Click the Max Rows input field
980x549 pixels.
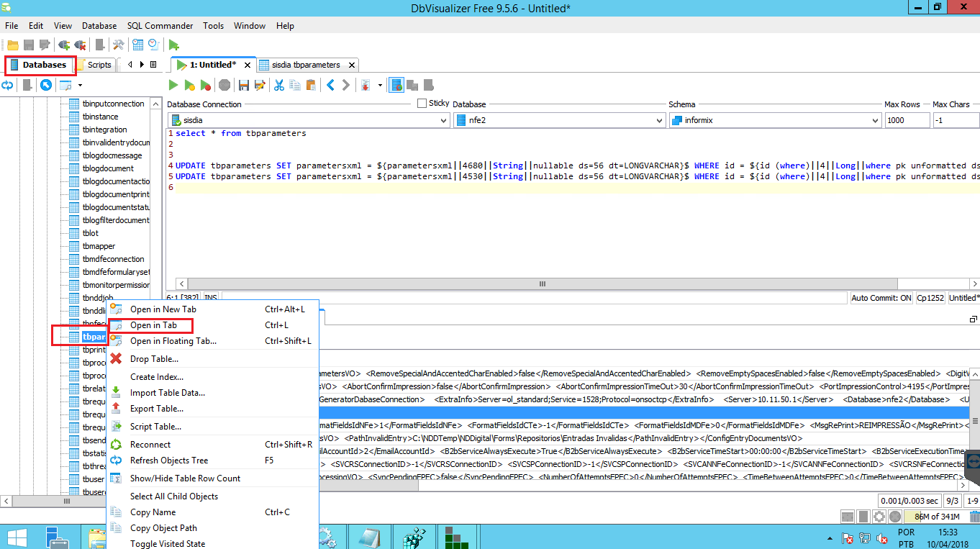pyautogui.click(x=906, y=121)
